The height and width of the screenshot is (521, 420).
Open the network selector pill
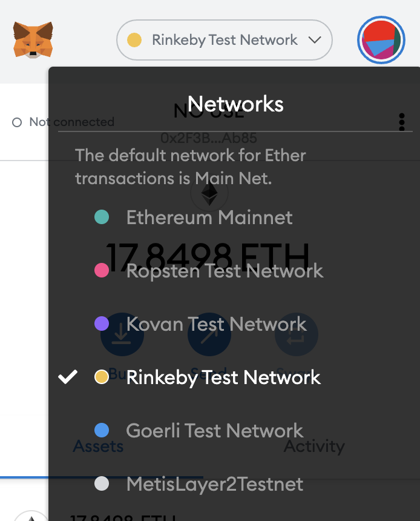tap(225, 40)
